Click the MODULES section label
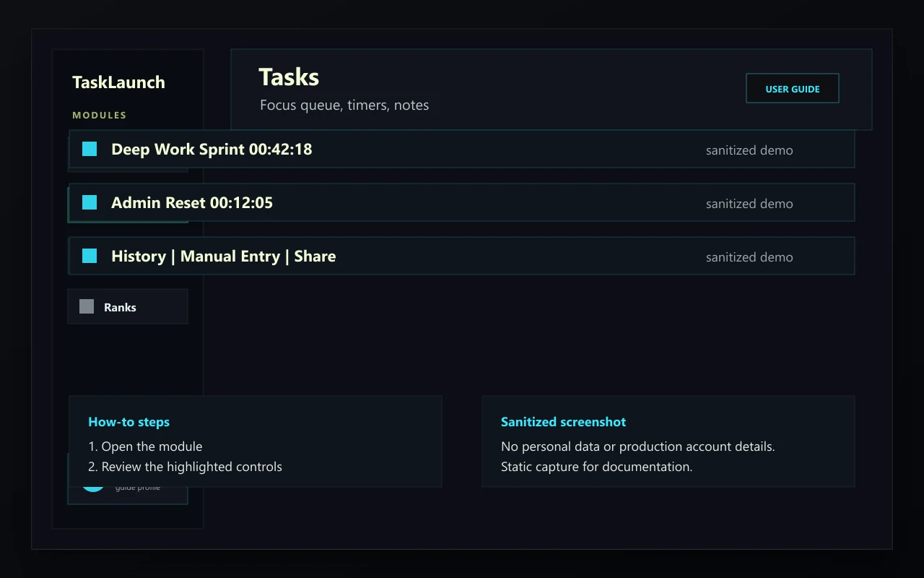The width and height of the screenshot is (924, 578). tap(99, 115)
